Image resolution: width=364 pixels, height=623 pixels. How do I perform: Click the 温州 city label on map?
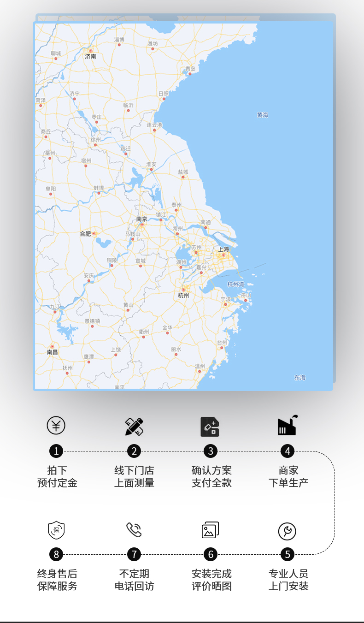click(200, 366)
